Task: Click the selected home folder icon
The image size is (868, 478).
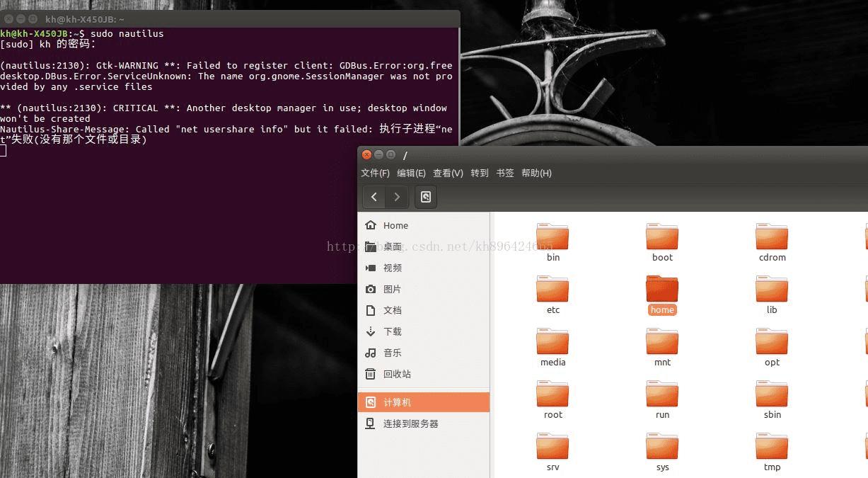Action: (x=662, y=289)
